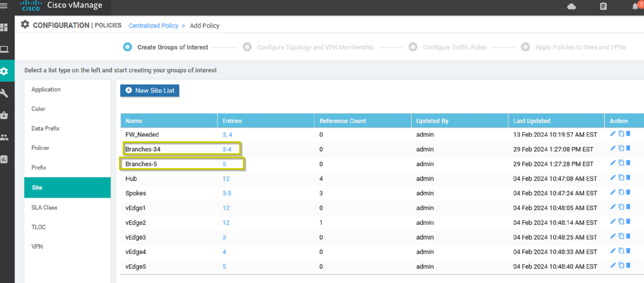Go to Create Groups of Interest step
Screen dimensions: 644x283
tap(166, 47)
